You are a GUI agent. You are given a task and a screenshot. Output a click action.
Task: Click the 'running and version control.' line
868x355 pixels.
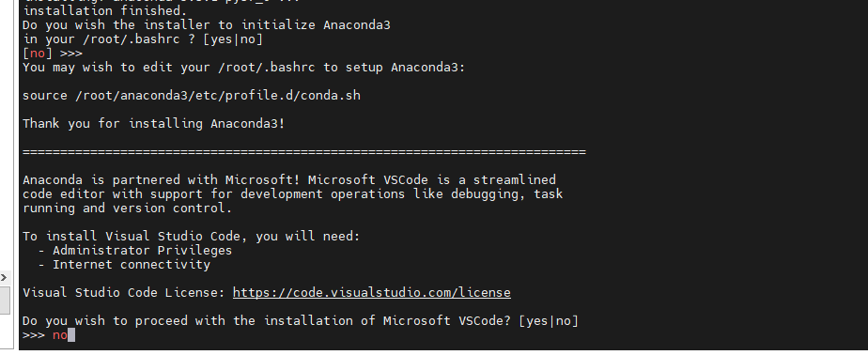point(128,208)
